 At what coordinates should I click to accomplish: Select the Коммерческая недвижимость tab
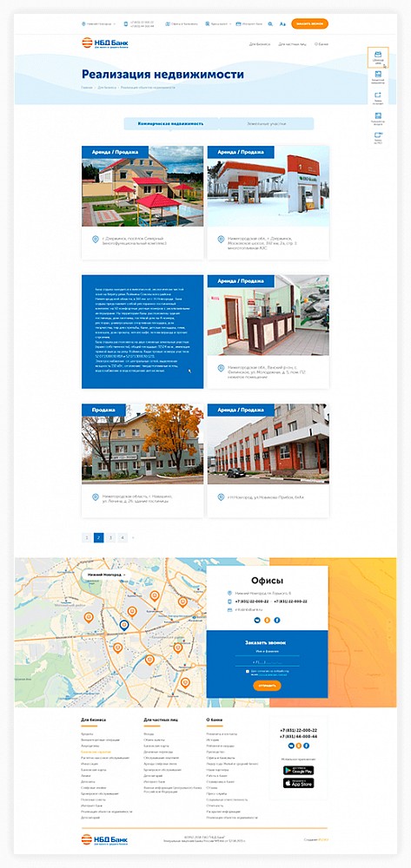click(170, 123)
